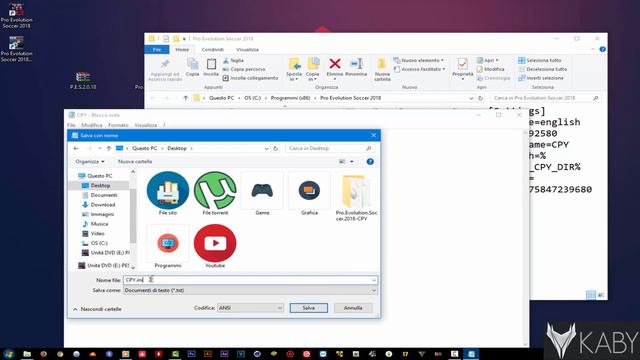
Task: Collapse folders with Nascondi cartelle
Action: click(97, 309)
